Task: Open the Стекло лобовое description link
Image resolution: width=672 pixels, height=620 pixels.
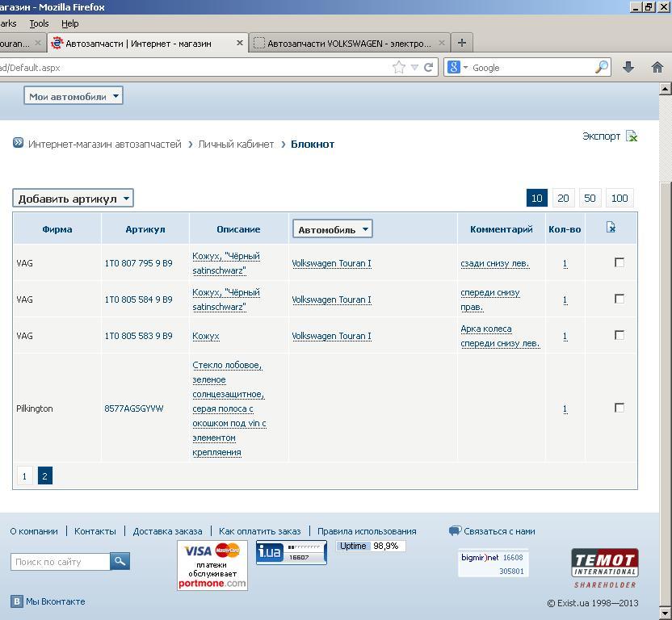Action: point(229,408)
